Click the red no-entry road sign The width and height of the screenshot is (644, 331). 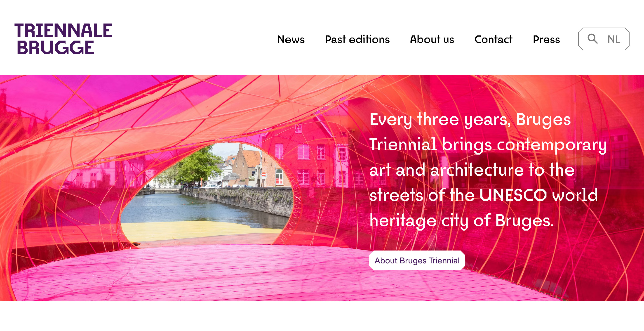(263, 174)
